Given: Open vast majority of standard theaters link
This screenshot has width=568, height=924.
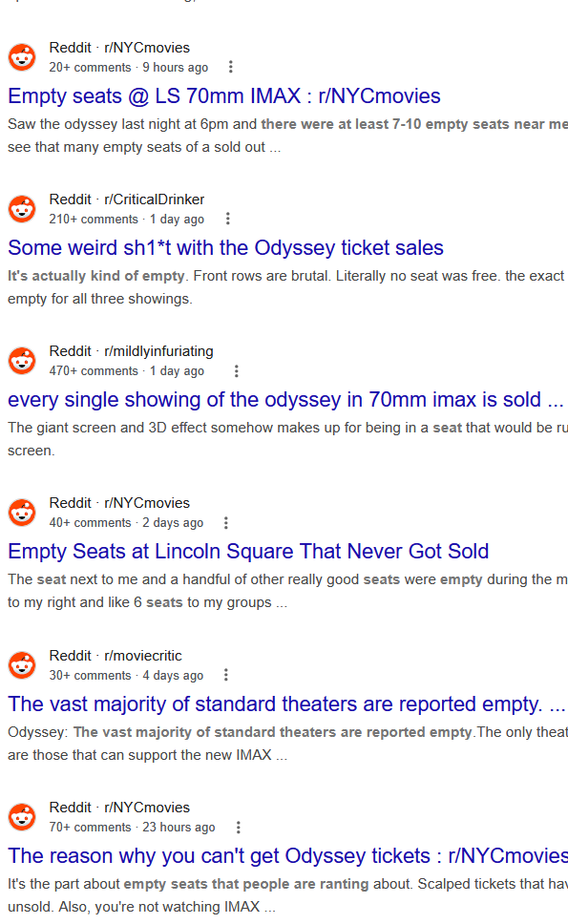Looking at the screenshot, I should coord(286,704).
